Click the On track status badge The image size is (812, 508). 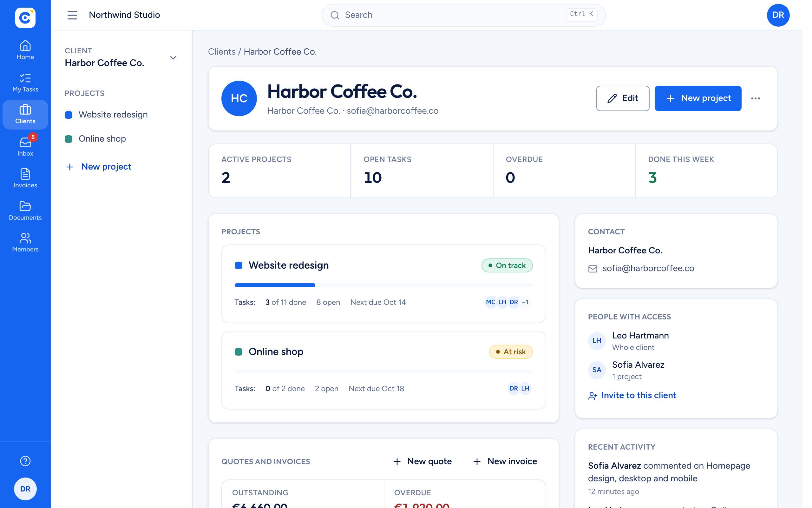[x=507, y=265]
